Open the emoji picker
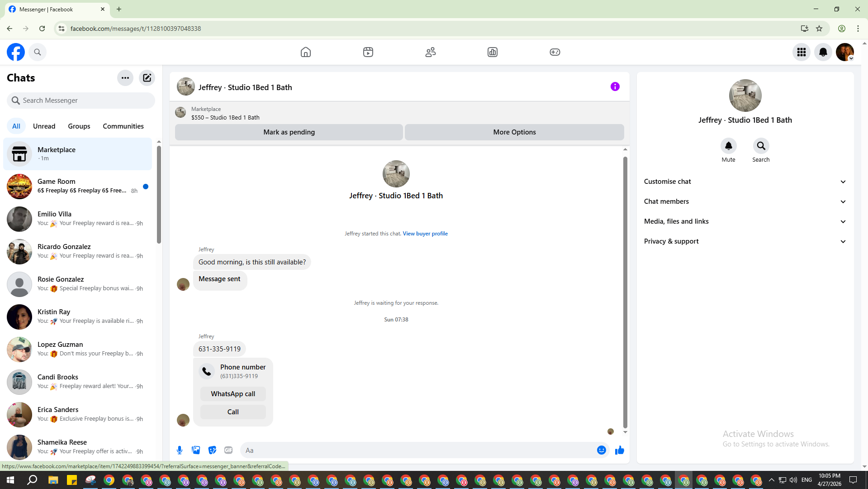This screenshot has width=868, height=489. coord(602,450)
